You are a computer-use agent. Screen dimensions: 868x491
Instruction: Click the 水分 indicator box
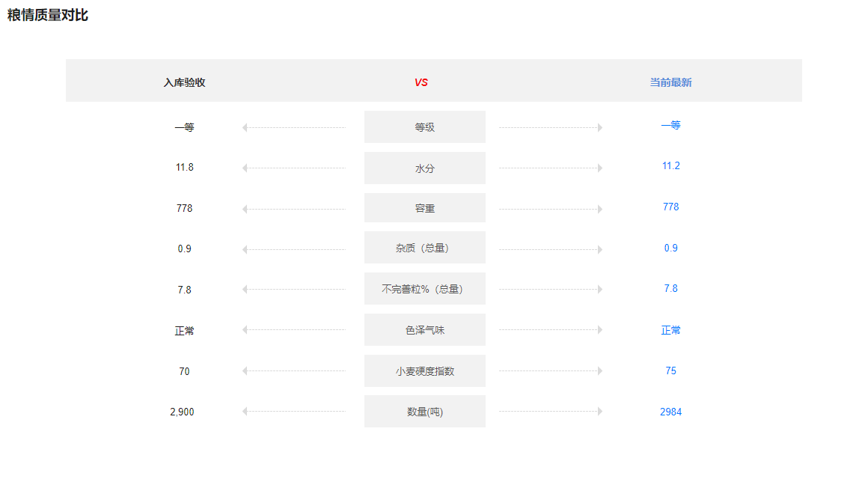tap(424, 168)
